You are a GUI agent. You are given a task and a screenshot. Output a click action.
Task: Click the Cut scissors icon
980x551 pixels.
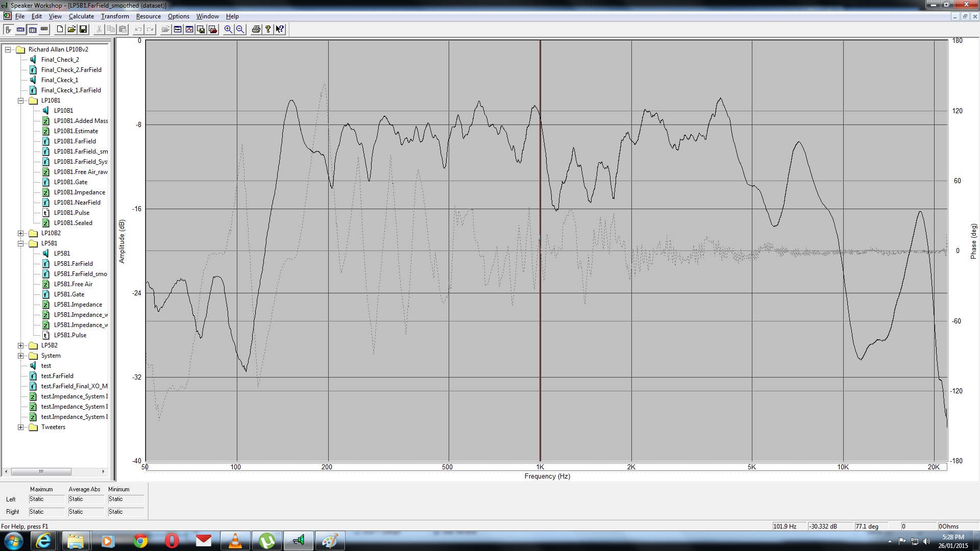(99, 29)
